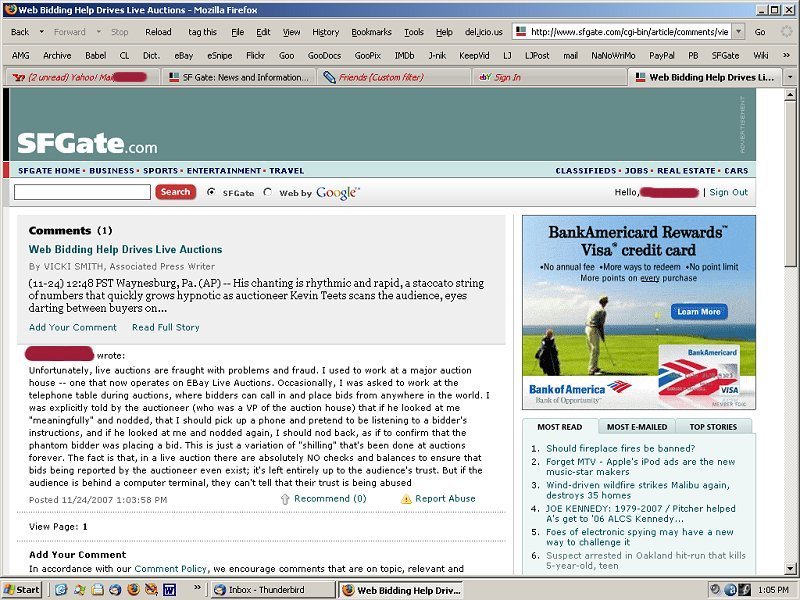The image size is (800, 600).
Task: Select the Web by Google radio button
Action: click(x=267, y=192)
